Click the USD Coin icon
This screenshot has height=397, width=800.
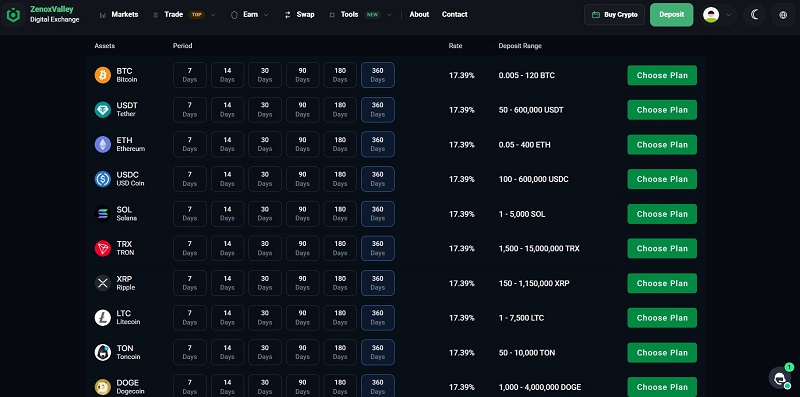click(x=103, y=179)
